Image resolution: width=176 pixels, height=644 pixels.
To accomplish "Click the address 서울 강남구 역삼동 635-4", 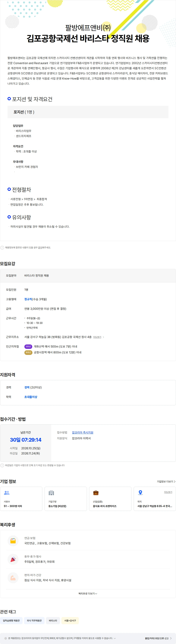I will [x=155, y=506].
